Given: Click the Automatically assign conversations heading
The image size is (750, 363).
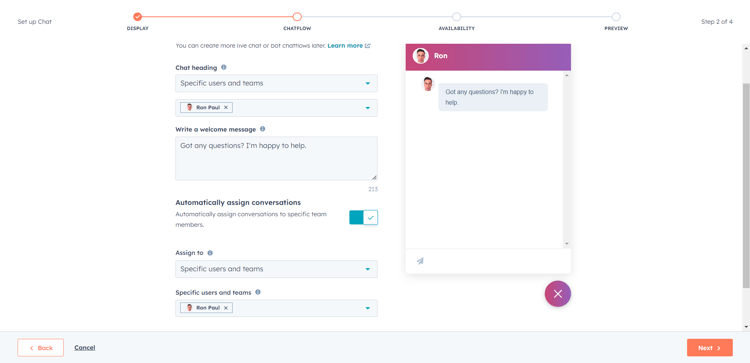Looking at the screenshot, I should [x=238, y=202].
